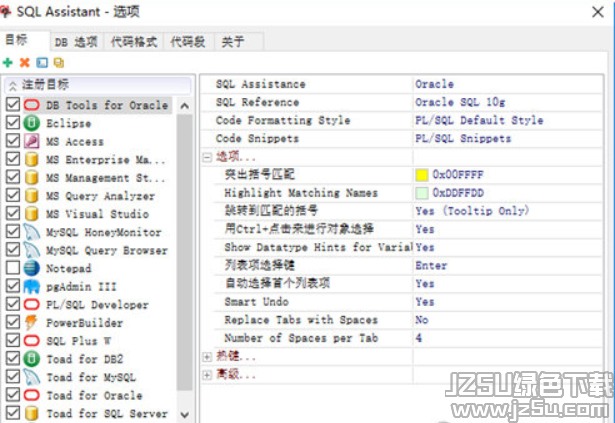615x423 pixels.
Task: Click the pgAdmin III elephant icon
Action: pyautogui.click(x=32, y=286)
